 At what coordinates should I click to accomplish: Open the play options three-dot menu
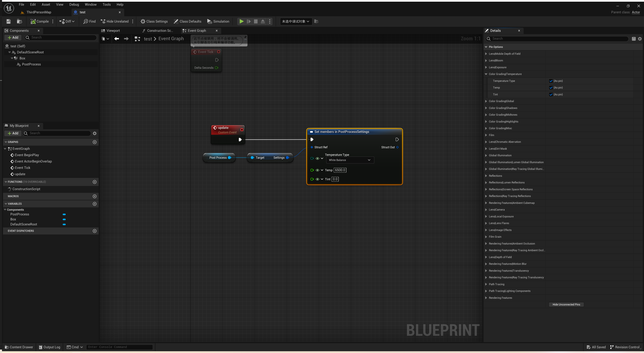pos(270,21)
